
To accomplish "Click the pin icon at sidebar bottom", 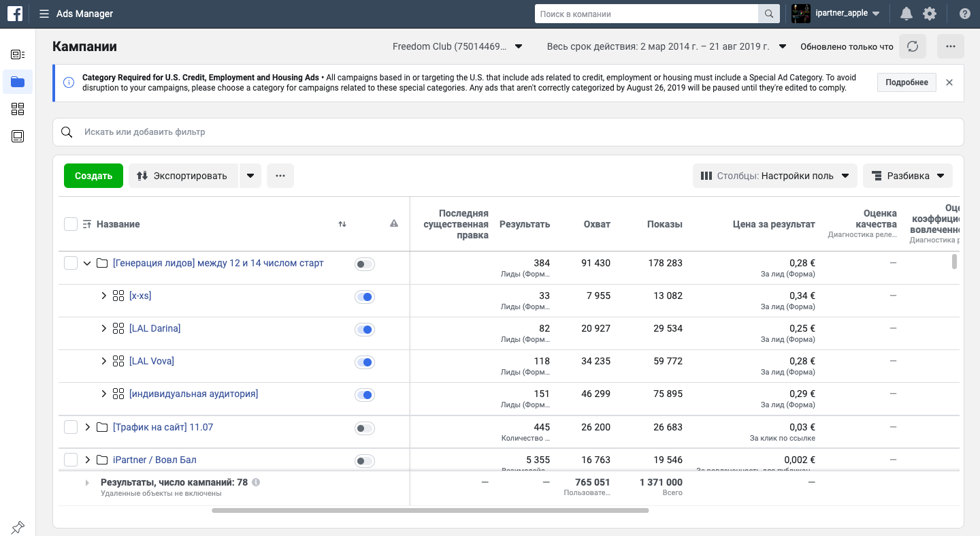I will pos(18,526).
